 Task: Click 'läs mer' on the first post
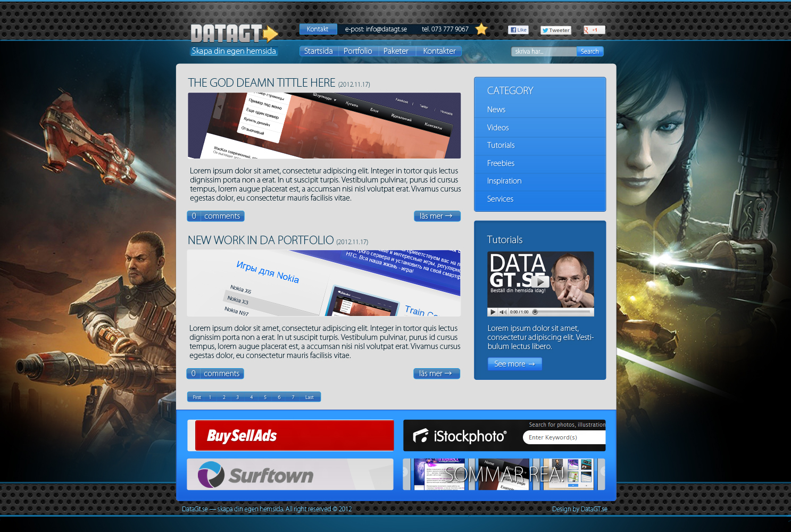(437, 216)
